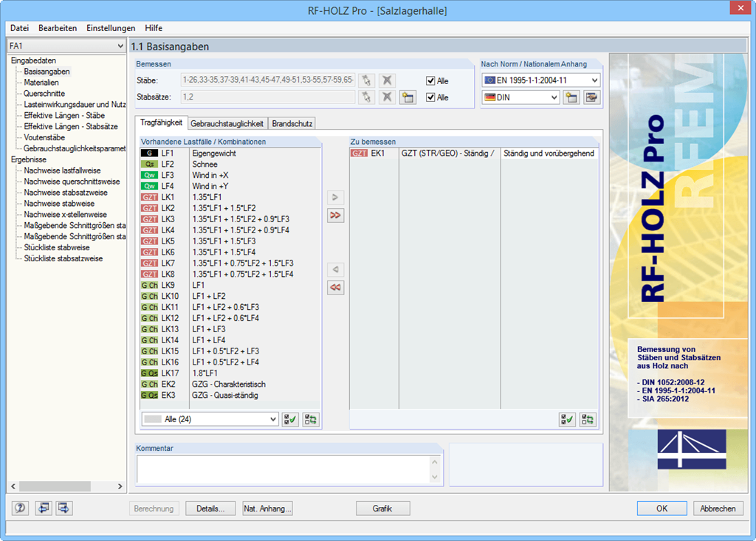Open new national annex settings icon beside DIN
756x541 pixels.
(x=571, y=97)
